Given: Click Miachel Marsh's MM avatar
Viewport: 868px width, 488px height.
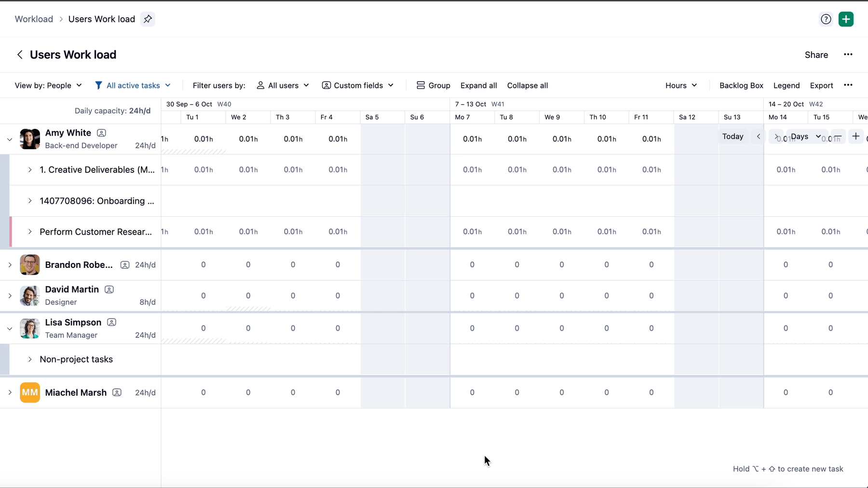Looking at the screenshot, I should pos(30,392).
